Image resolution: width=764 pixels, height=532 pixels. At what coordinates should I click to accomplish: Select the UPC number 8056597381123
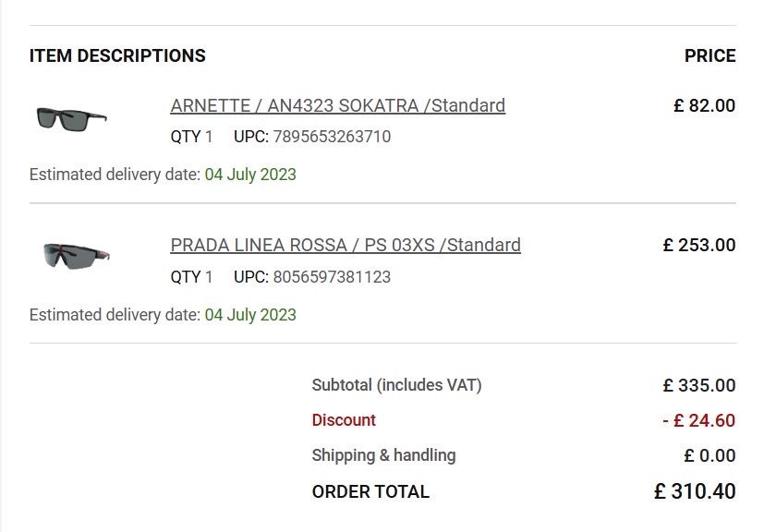[x=332, y=276]
